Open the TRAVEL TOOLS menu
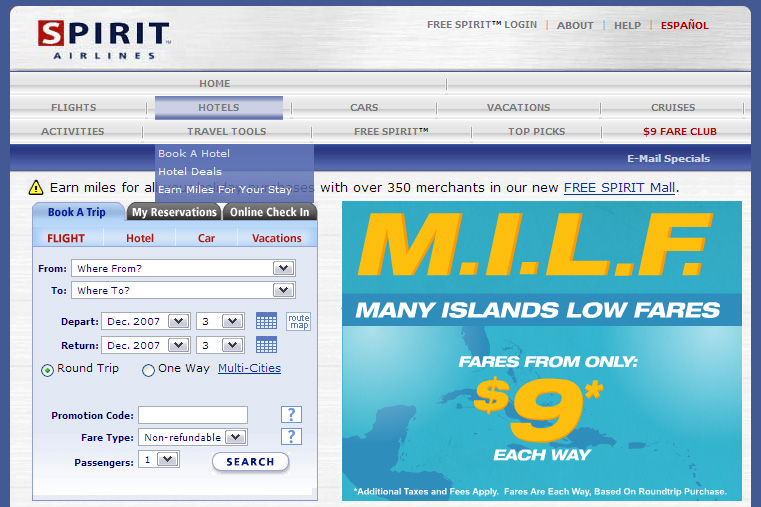The image size is (761, 507). [227, 131]
